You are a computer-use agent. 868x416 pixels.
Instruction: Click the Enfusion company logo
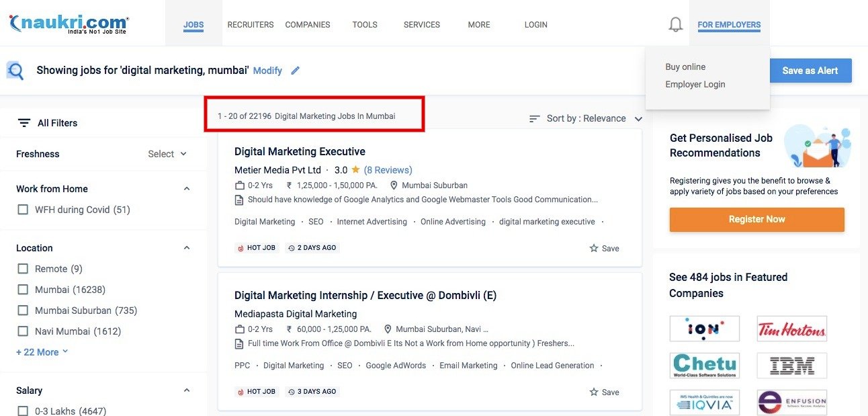coord(791,403)
